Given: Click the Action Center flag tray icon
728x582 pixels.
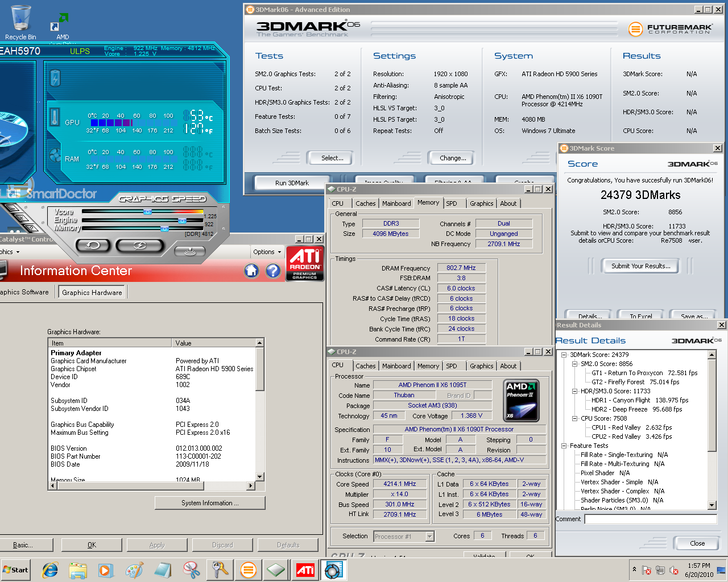Looking at the screenshot, I should tap(647, 570).
